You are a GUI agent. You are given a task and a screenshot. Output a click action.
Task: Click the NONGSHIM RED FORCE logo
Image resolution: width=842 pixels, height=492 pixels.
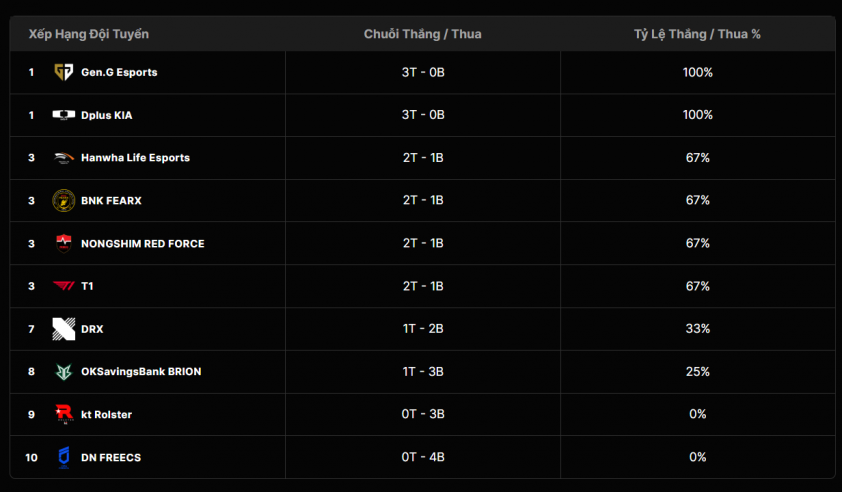[x=63, y=243]
